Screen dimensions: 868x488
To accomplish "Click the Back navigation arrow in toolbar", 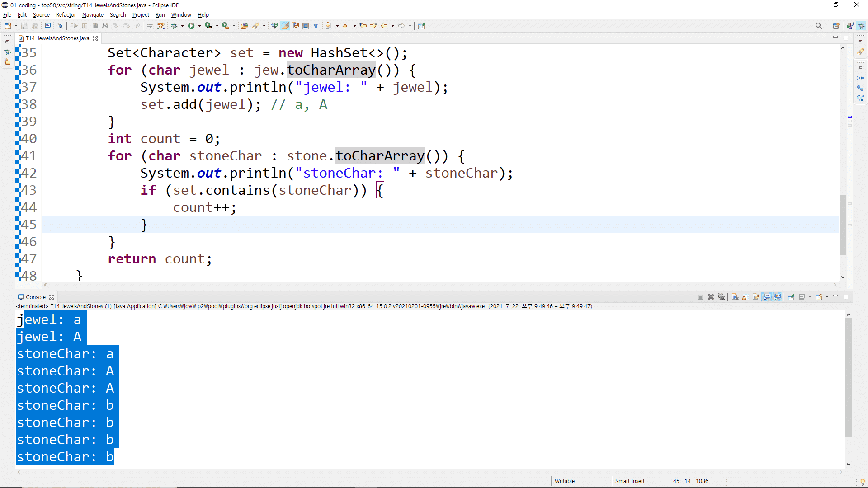I will 384,26.
